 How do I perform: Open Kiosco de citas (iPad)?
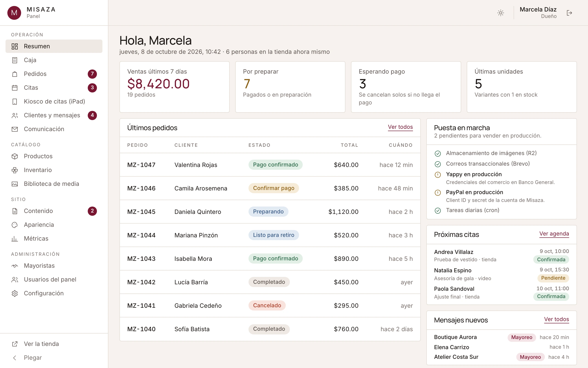click(54, 101)
